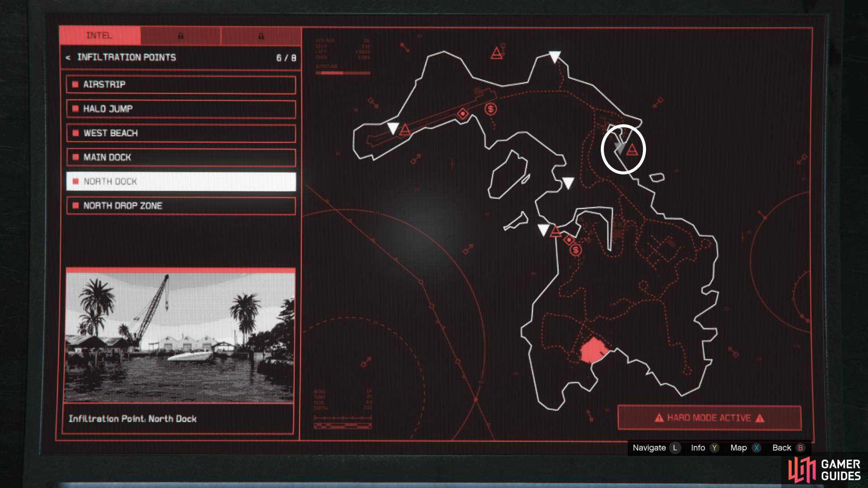The image size is (868, 488).
Task: Click the Back B button prompt
Action: tap(788, 448)
